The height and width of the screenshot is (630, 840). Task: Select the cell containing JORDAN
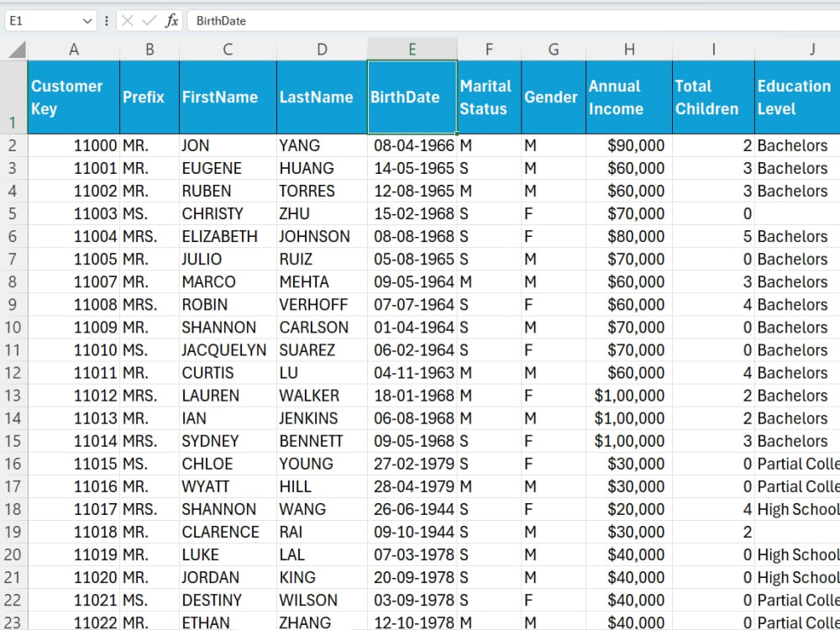click(228, 578)
